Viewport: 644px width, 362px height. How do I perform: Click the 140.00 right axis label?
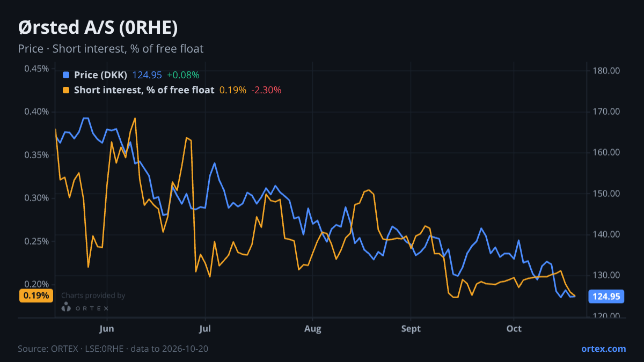[607, 234]
